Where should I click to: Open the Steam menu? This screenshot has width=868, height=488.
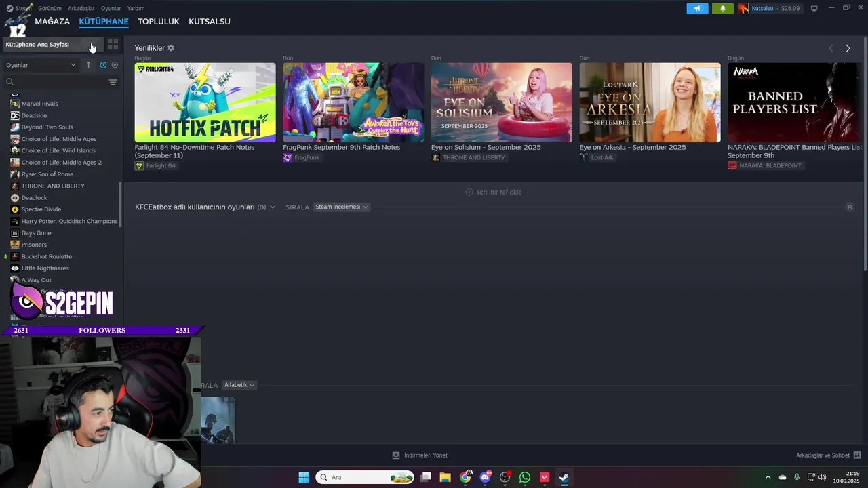[19, 8]
